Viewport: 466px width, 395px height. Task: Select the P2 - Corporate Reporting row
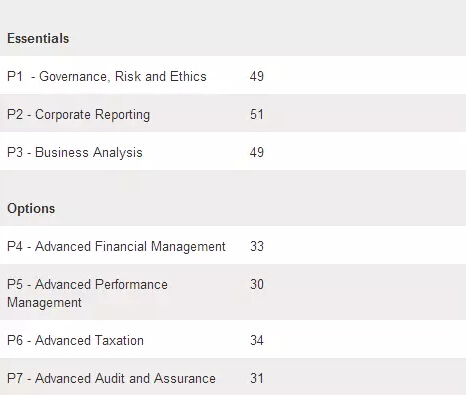(x=233, y=113)
